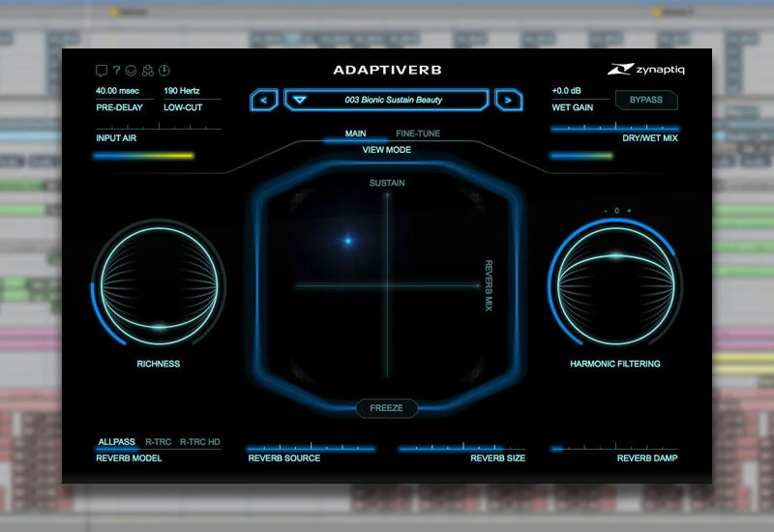The height and width of the screenshot is (532, 774).
Task: Click the INPUT AIR slider track
Action: pos(158,128)
